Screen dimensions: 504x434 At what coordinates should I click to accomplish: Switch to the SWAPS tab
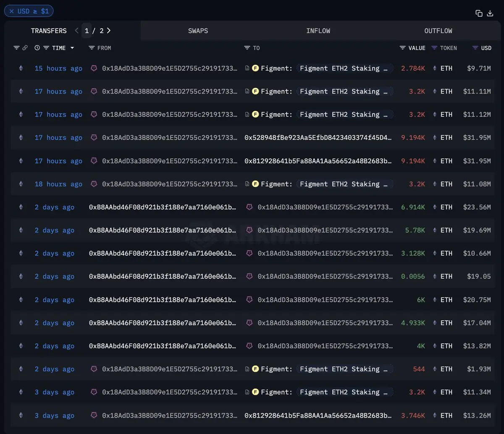[198, 31]
